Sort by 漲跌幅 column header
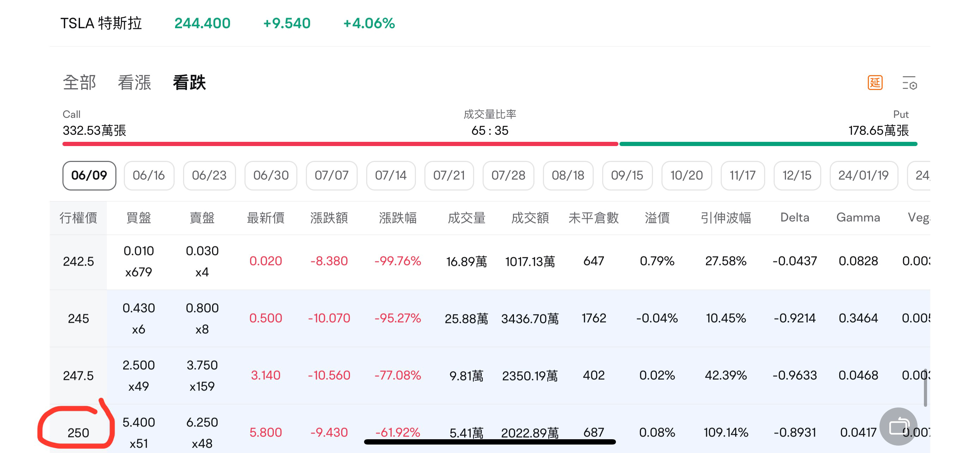 [398, 218]
